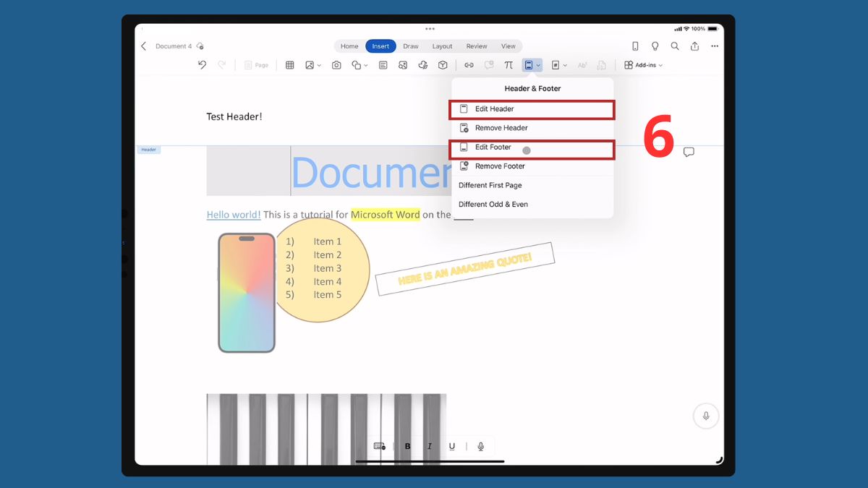
Task: Open the Layout tab
Action: tap(442, 46)
